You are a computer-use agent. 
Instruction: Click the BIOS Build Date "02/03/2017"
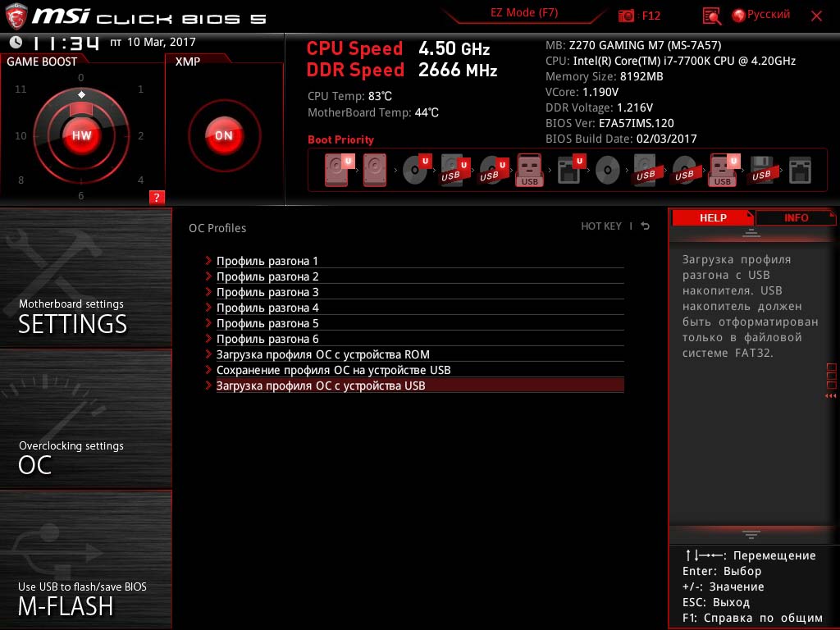point(666,139)
